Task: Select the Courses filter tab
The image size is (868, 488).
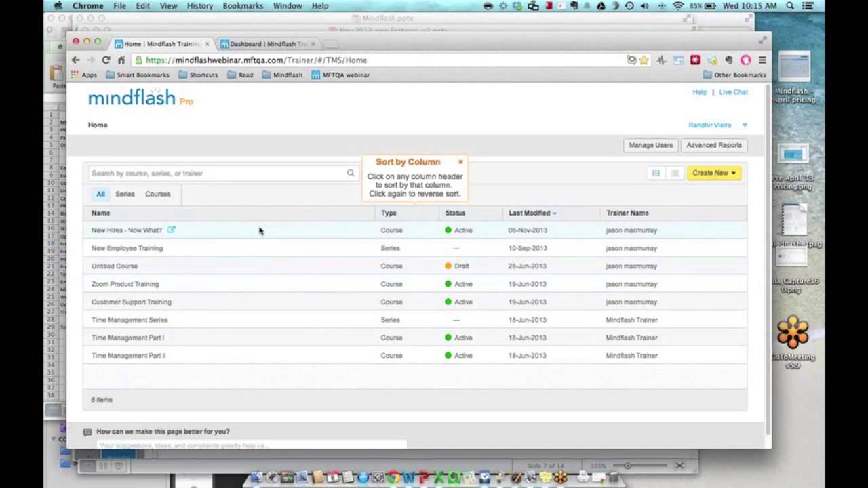Action: (158, 194)
